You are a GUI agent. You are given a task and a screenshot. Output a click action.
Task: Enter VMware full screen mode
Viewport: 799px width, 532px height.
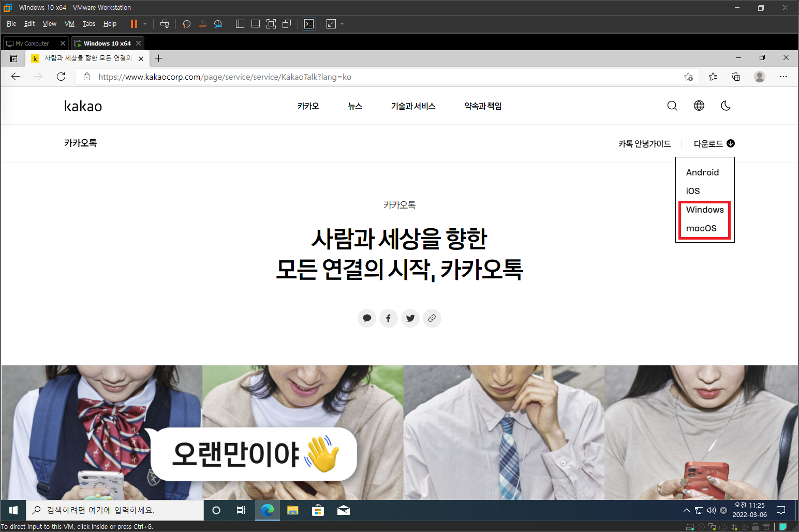(x=271, y=24)
